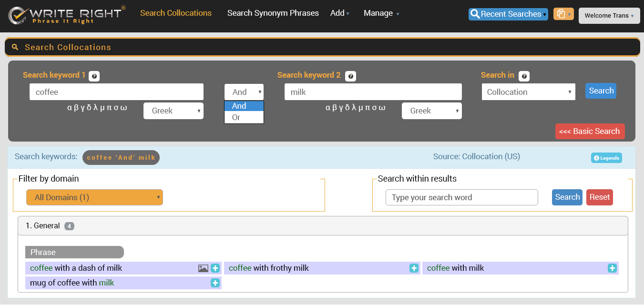Click help icon beside Search in label
The image size is (644, 306).
click(524, 76)
